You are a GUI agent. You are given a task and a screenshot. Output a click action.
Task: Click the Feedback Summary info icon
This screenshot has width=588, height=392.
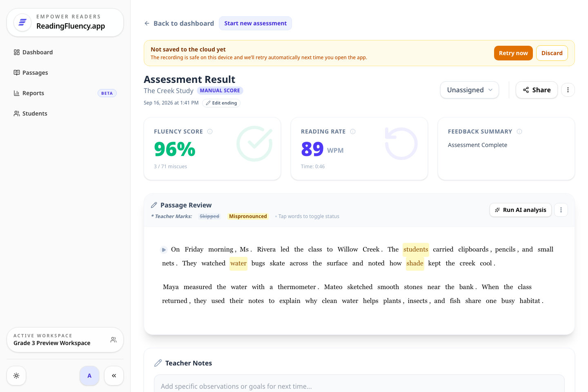click(519, 131)
